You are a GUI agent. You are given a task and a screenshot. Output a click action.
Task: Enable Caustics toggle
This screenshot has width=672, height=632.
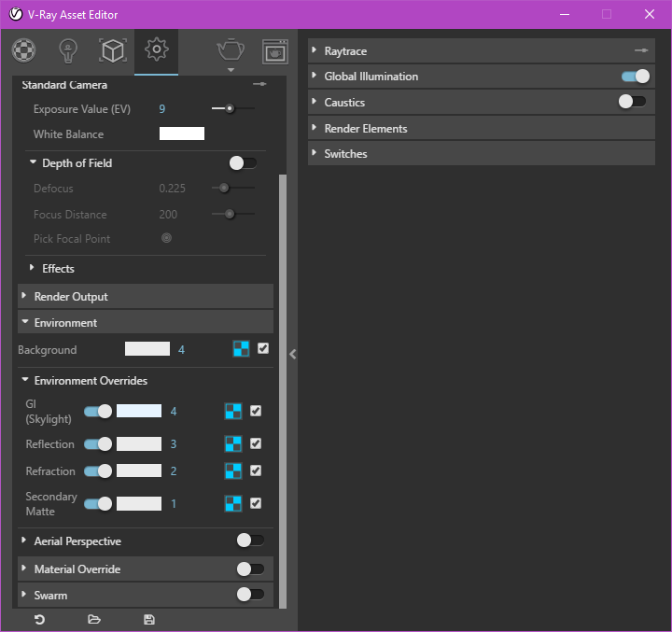632,102
